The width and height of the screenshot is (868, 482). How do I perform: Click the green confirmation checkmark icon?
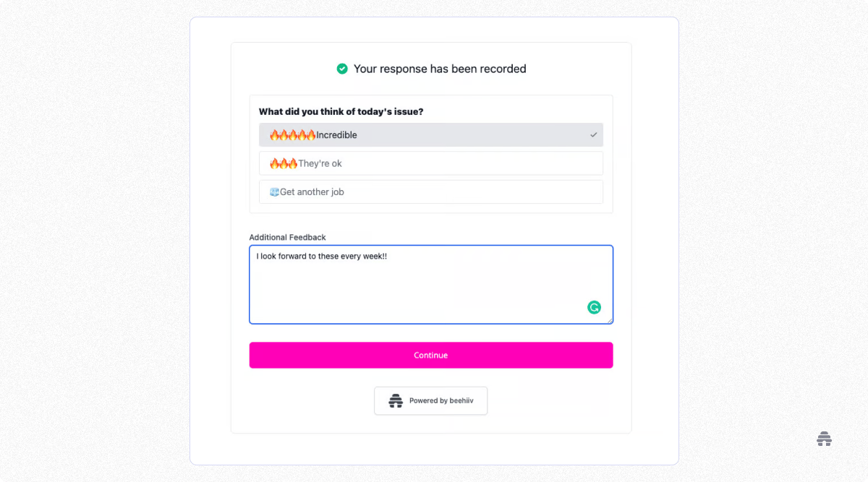tap(341, 69)
